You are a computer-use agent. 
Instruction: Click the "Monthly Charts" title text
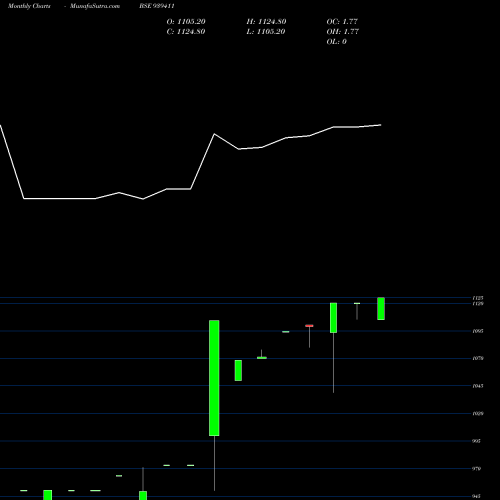(x=29, y=6)
